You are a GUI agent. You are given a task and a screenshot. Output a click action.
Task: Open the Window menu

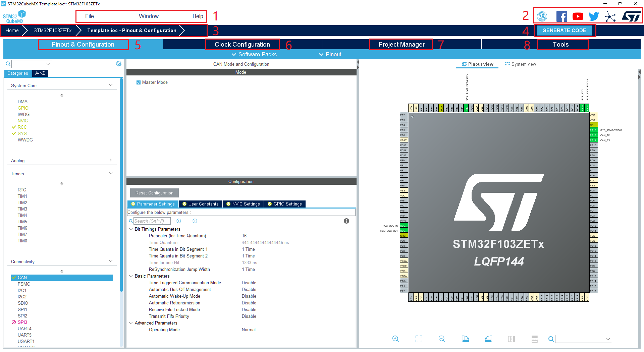click(149, 16)
